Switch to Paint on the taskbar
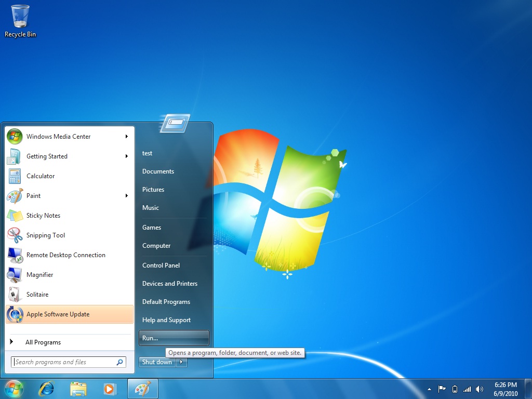Image resolution: width=532 pixels, height=399 pixels. click(143, 389)
